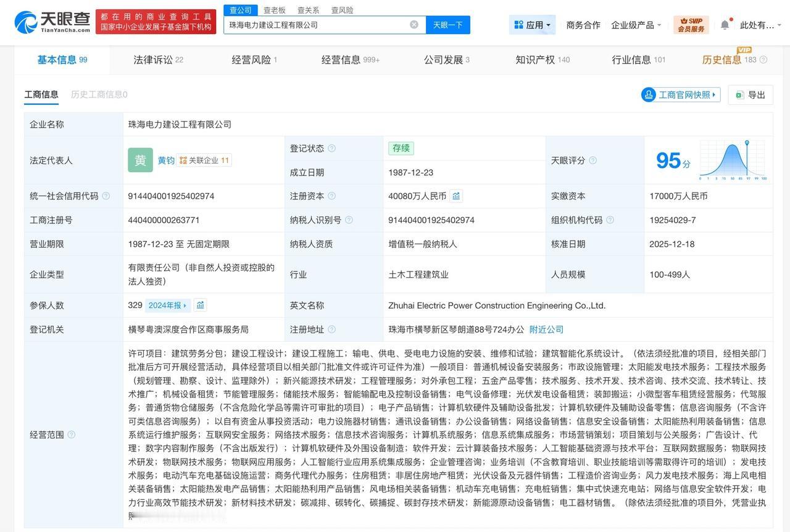This screenshot has height=532, width=790.
Task: Click the help icon beside 经营范围
Action: coord(72,435)
